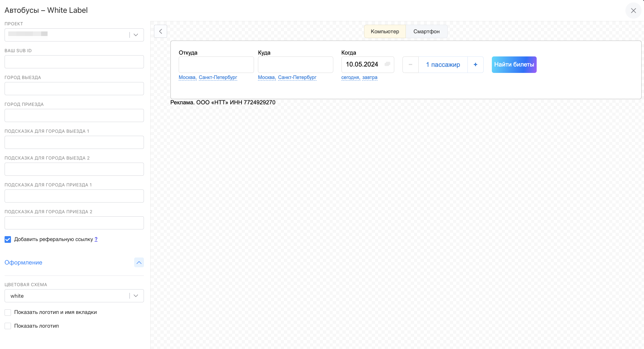The width and height of the screenshot is (644, 349).
Task: Open the Цветовая схема dropdown
Action: click(74, 296)
